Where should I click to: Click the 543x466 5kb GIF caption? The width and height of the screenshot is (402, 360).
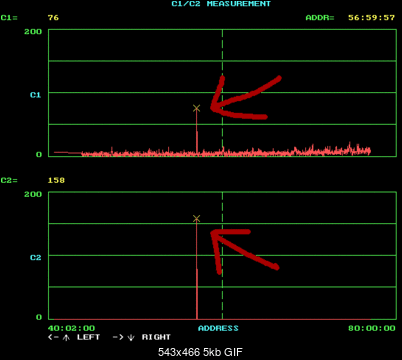[200, 352]
